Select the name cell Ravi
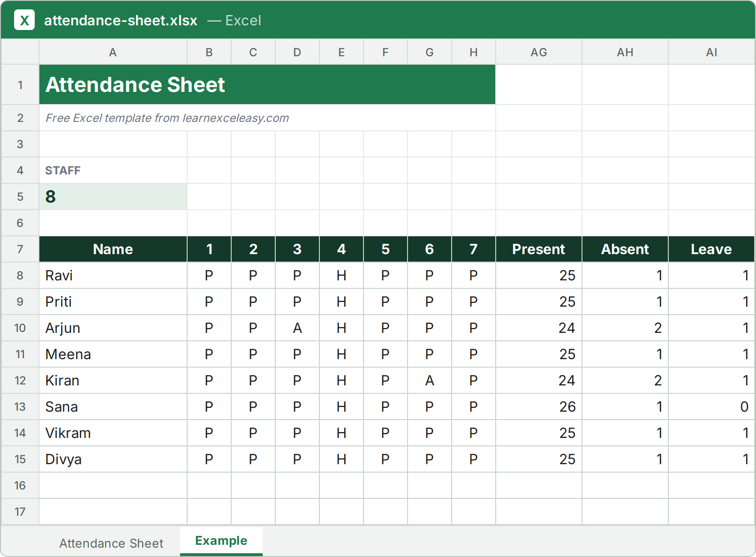Screen dimensions: 756x557 (113, 275)
